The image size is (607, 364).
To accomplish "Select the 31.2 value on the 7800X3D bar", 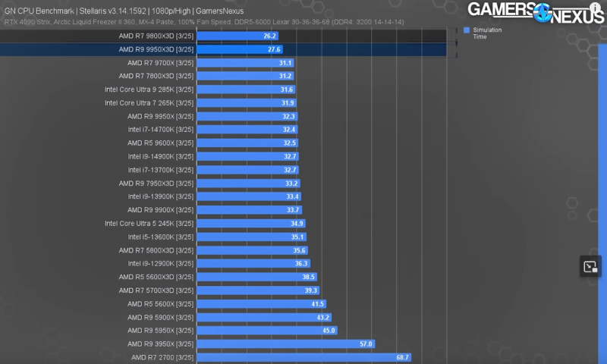I will coord(285,76).
